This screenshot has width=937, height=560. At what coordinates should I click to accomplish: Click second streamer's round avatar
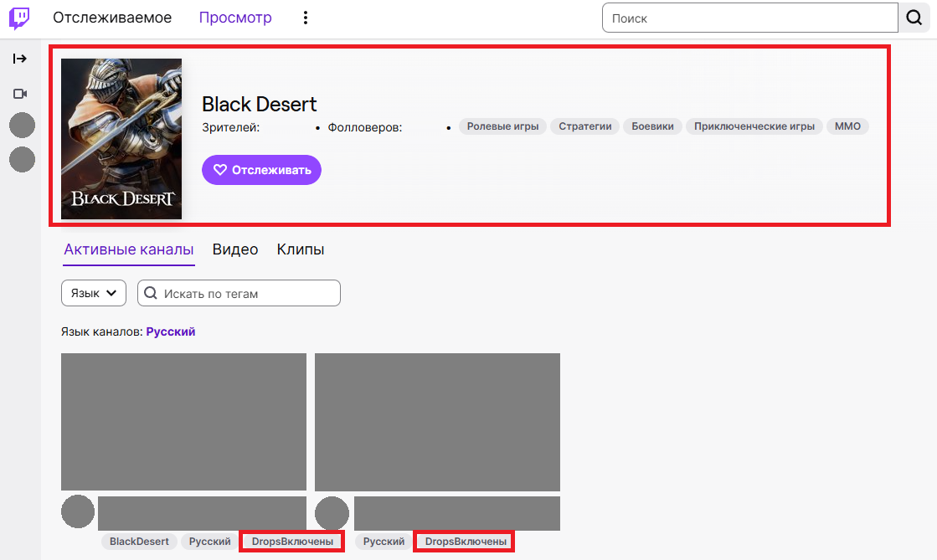(x=332, y=513)
